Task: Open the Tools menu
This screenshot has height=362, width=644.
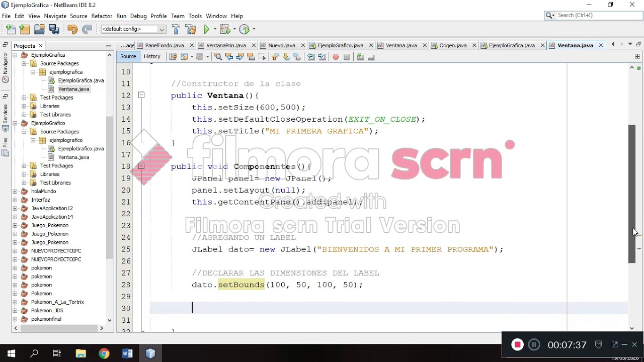Action: click(195, 16)
